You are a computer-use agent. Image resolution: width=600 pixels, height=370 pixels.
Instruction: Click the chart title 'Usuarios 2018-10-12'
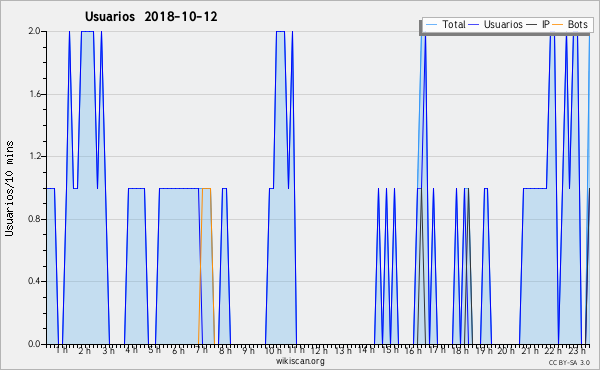[x=151, y=16]
